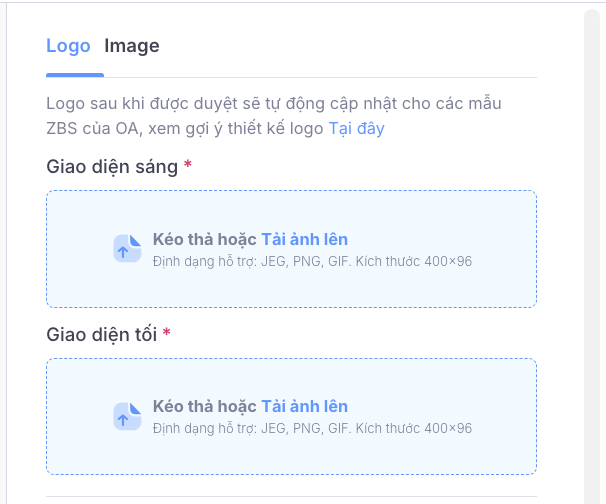
Task: Click 'Kéo thả hoặc' text in light dropzone
Action: click(205, 239)
